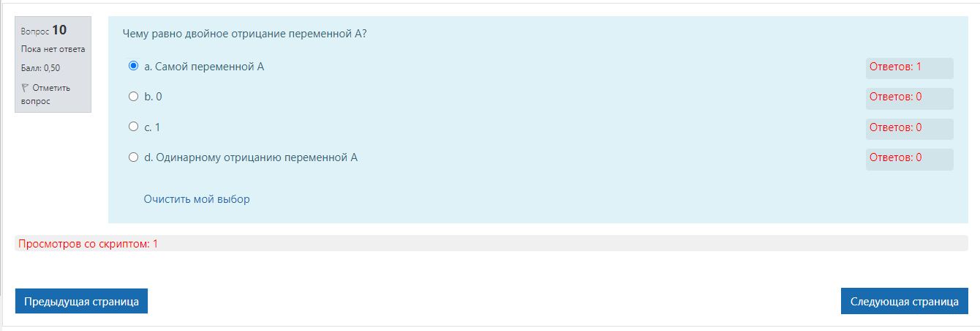Click the Балл: 0,50 label
The height and width of the screenshot is (331, 980).
point(41,68)
